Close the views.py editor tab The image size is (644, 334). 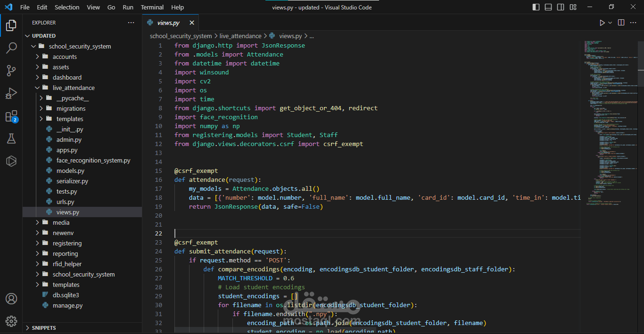coord(192,23)
